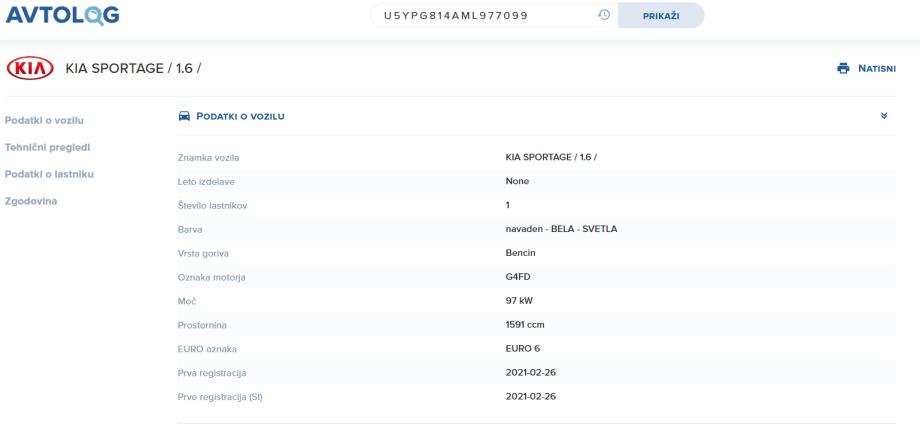Collapse the Podatki o vozilu section chevron

(x=884, y=116)
